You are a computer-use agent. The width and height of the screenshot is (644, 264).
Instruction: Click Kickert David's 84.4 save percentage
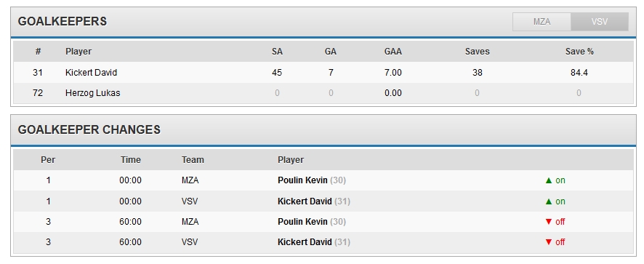[579, 73]
